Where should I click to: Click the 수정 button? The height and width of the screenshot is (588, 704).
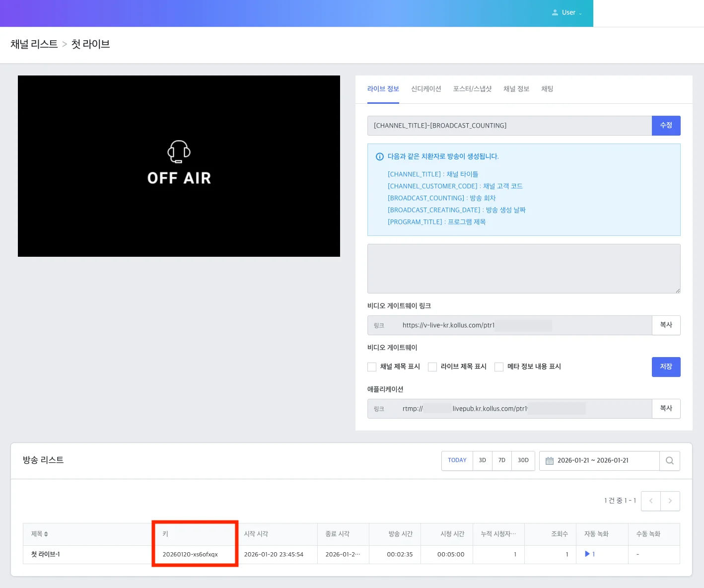(x=666, y=126)
